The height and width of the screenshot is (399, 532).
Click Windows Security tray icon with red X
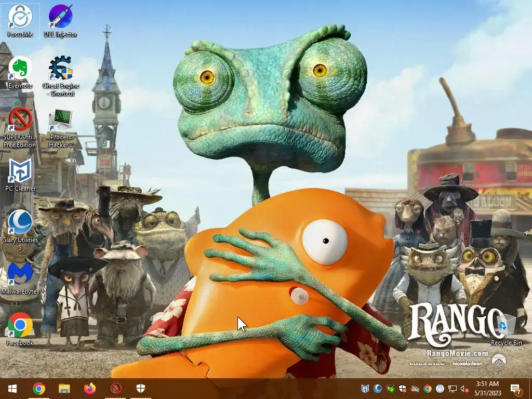403,389
